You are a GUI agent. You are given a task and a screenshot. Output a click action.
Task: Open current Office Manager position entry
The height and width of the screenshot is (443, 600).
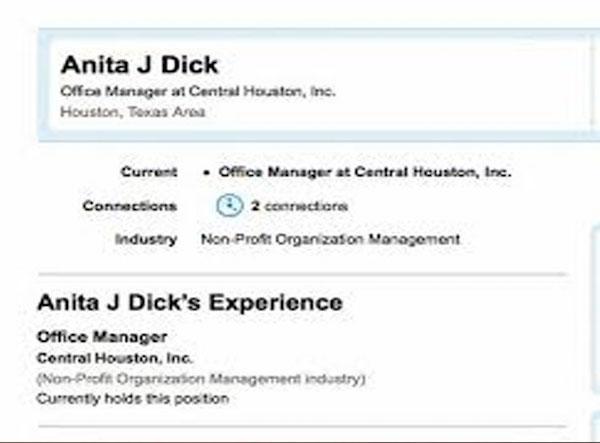click(365, 172)
